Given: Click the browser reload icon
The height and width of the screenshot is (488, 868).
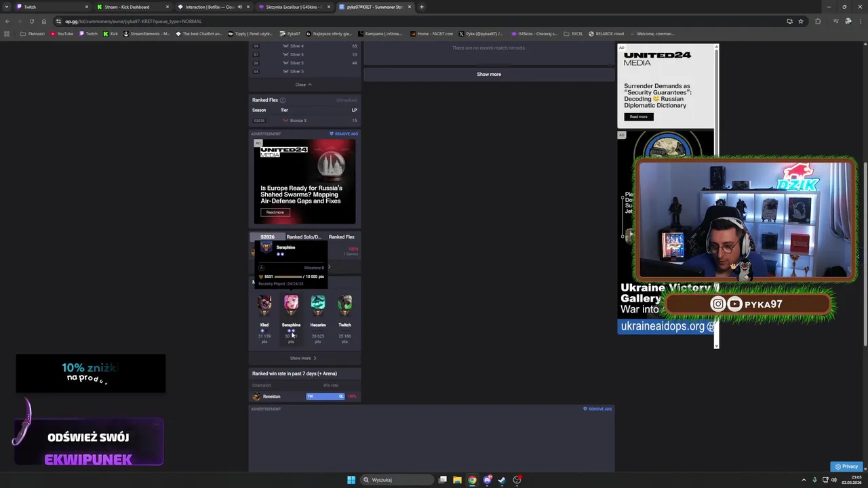Looking at the screenshot, I should 31,21.
